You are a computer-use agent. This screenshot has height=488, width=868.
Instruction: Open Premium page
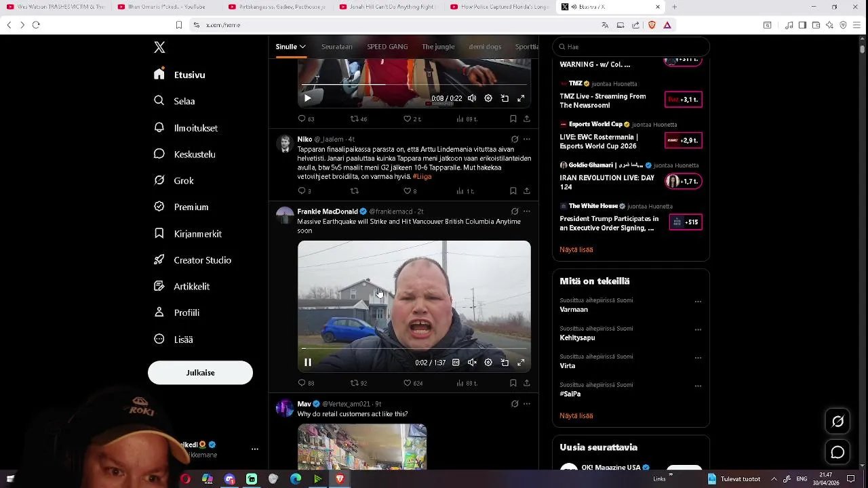pyautogui.click(x=182, y=207)
